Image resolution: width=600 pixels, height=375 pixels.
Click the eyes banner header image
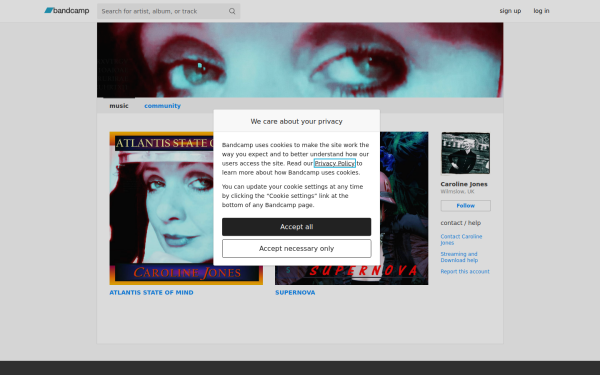coord(300,60)
